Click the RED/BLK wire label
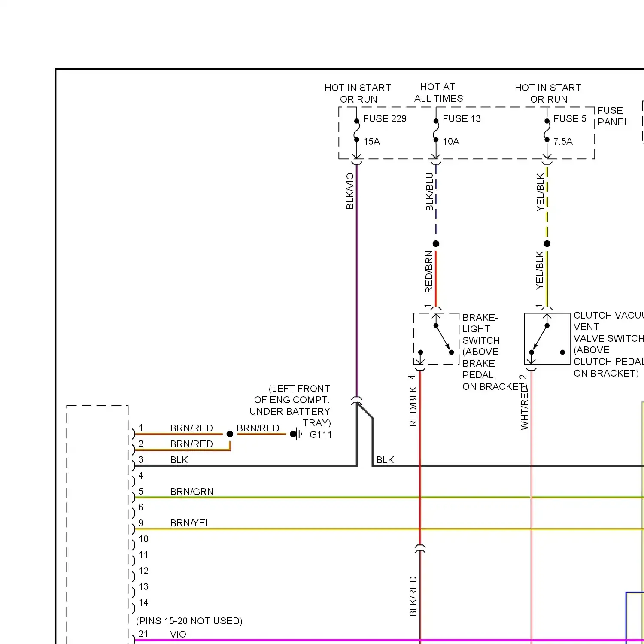The width and height of the screenshot is (644, 644). pyautogui.click(x=413, y=406)
